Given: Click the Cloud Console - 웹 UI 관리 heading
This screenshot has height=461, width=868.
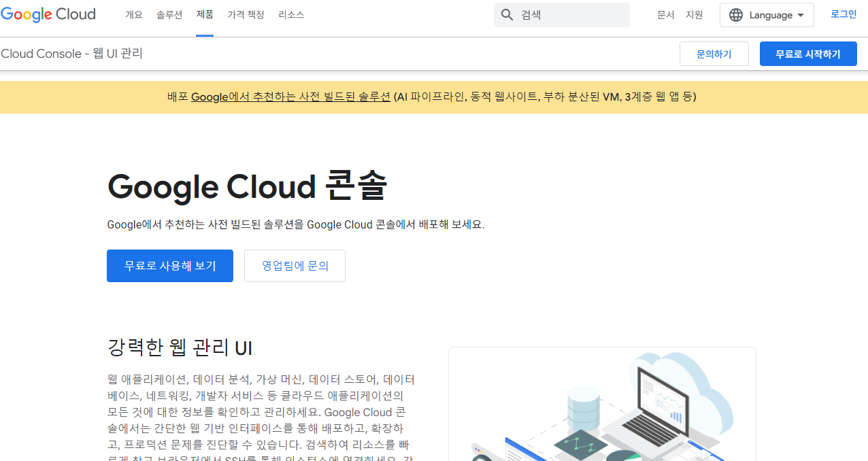Looking at the screenshot, I should point(71,53).
